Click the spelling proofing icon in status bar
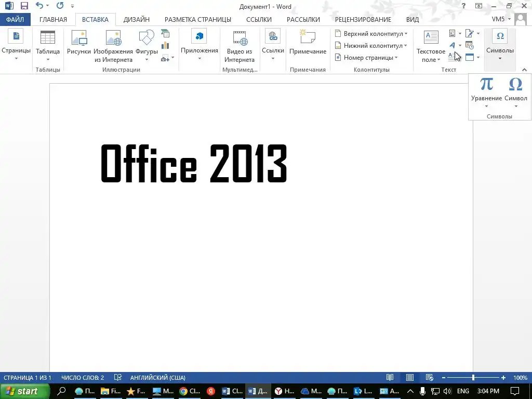Viewport: 532px width, 399px height. tap(118, 378)
